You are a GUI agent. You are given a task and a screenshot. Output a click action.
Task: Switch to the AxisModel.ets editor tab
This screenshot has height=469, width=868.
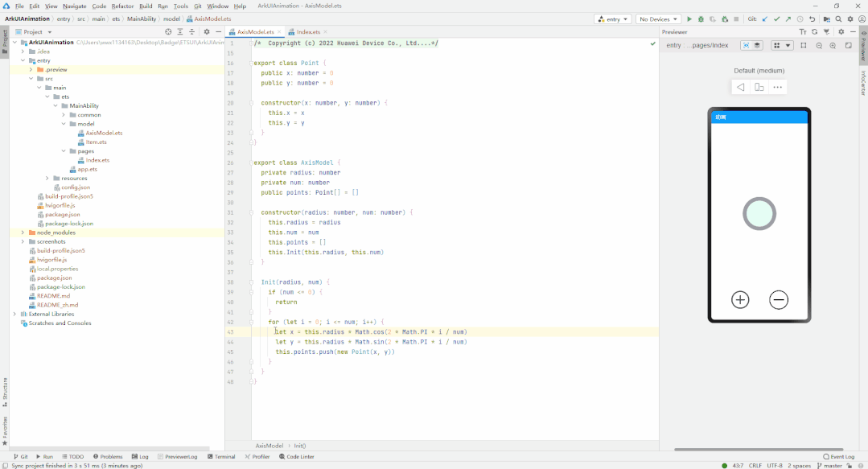click(x=255, y=32)
